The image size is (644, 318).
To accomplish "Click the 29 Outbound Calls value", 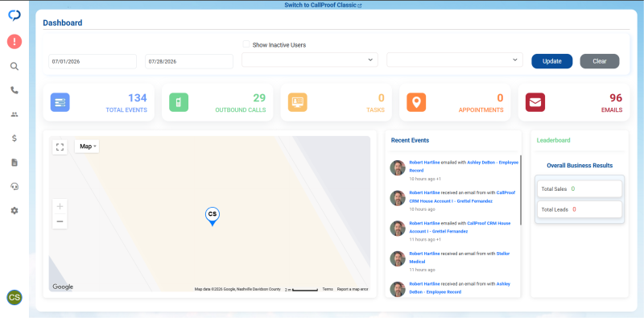I will (259, 97).
